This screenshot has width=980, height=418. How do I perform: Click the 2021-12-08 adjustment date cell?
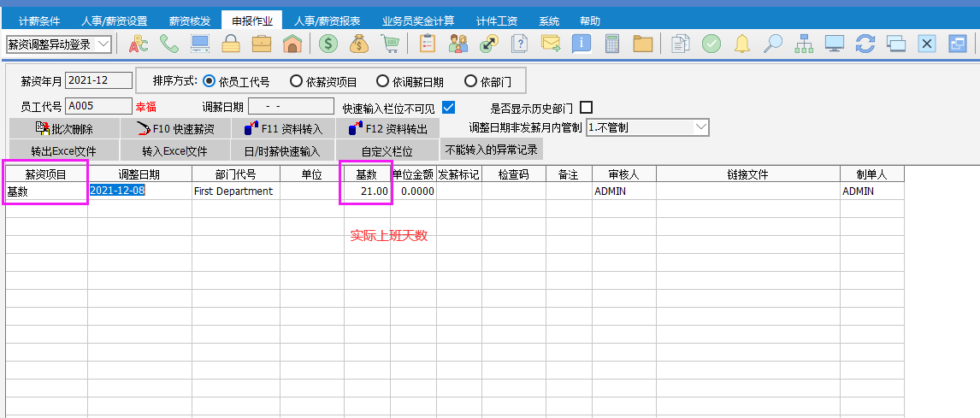pyautogui.click(x=139, y=191)
